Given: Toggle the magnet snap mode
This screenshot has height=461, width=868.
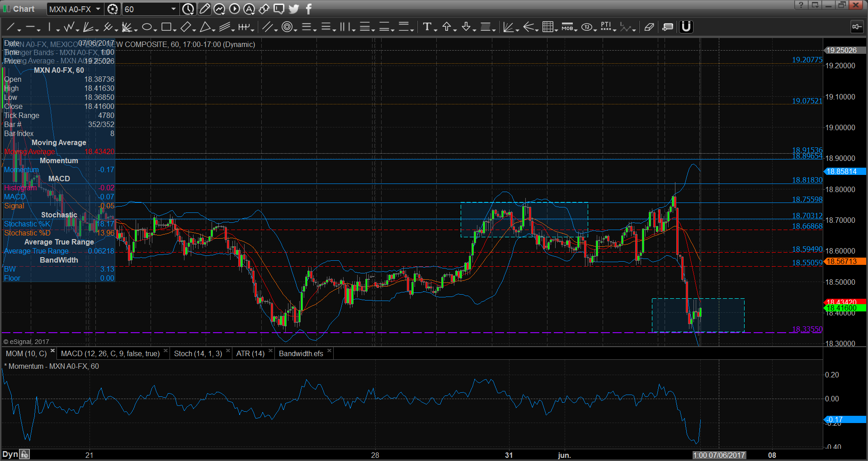Looking at the screenshot, I should click(686, 27).
